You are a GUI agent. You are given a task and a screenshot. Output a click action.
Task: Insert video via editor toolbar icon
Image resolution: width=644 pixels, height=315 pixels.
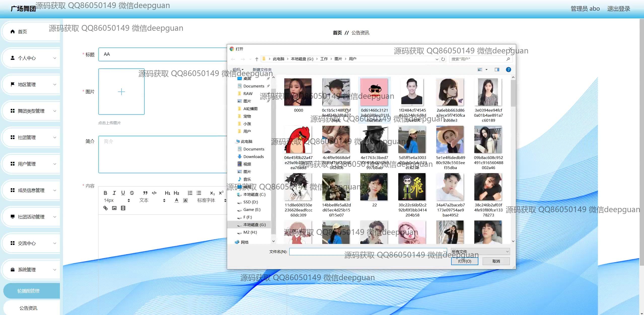123,208
